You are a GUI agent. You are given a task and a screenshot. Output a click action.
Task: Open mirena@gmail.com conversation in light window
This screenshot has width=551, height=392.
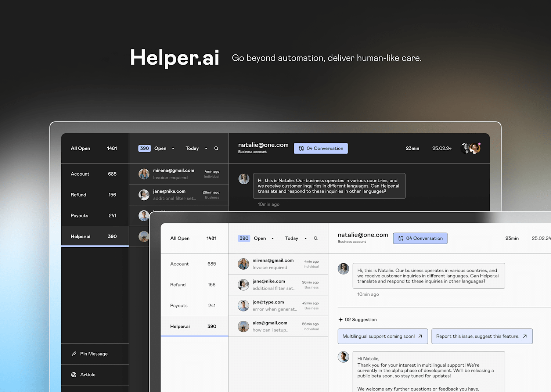tap(278, 264)
